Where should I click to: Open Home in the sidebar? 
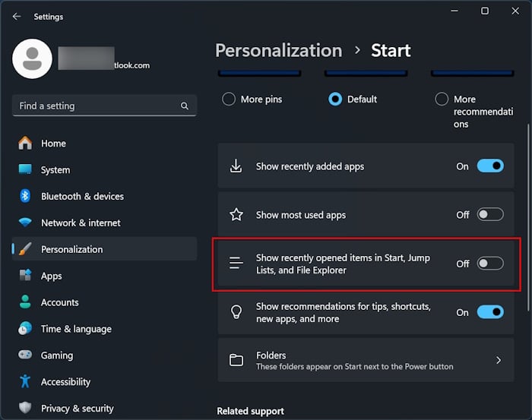click(105, 144)
